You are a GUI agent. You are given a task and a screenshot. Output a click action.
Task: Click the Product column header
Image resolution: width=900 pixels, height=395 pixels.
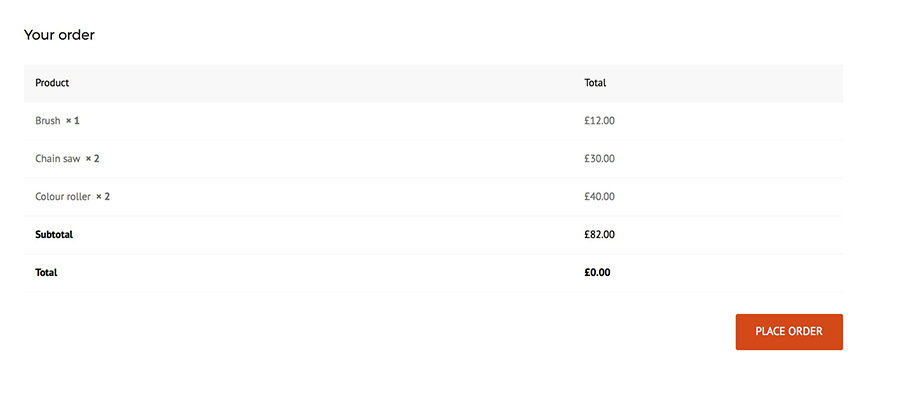click(x=52, y=83)
